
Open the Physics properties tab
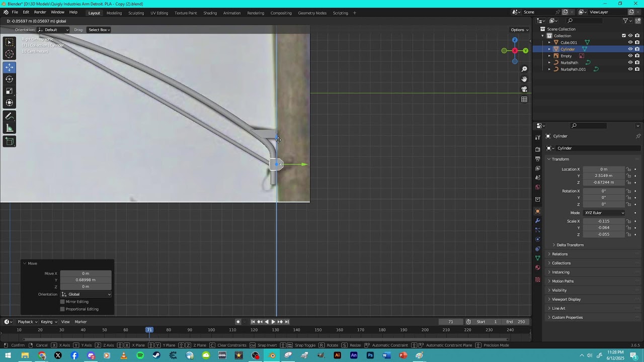537,239
